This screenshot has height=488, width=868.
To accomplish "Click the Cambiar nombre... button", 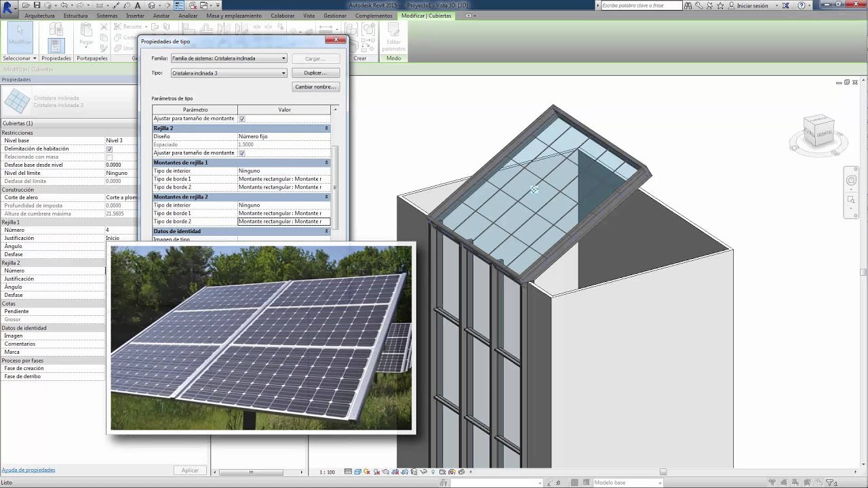I will coord(315,87).
